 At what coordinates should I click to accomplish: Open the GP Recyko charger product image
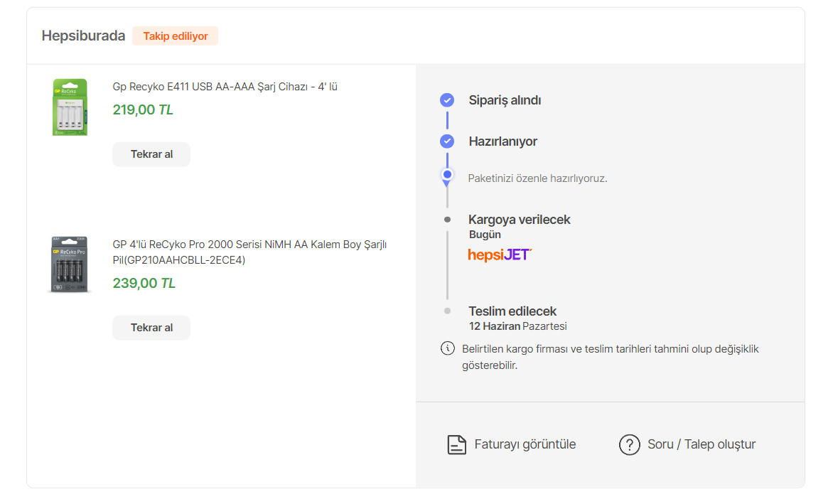click(70, 107)
